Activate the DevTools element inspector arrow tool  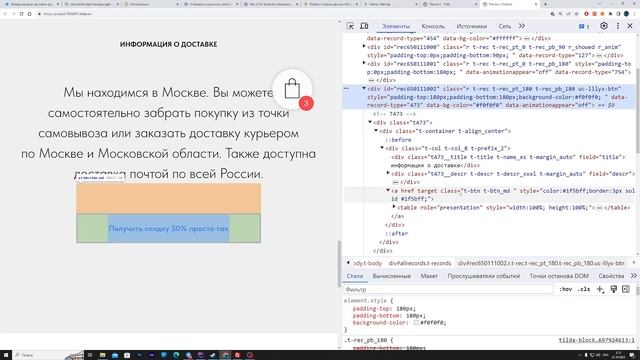coord(350,26)
